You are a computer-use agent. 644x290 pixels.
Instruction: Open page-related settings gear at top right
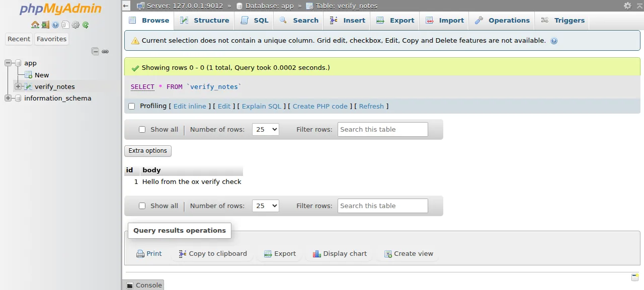[x=627, y=6]
